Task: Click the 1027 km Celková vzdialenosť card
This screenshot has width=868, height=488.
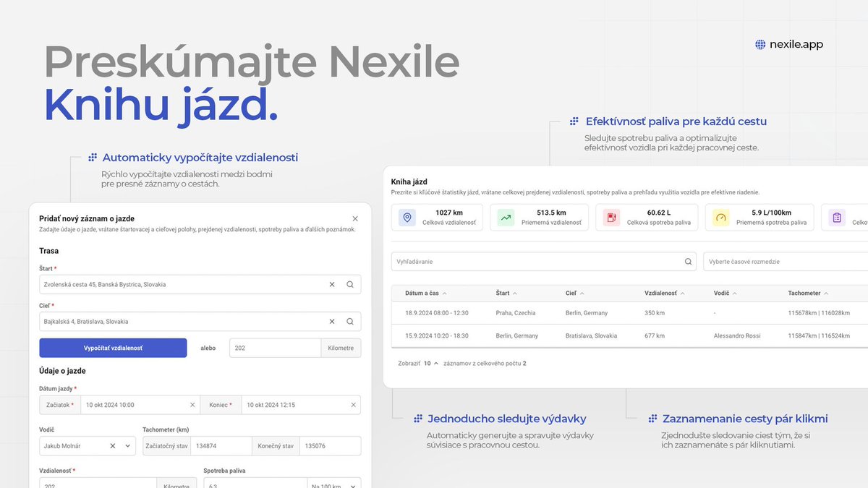Action: pyautogui.click(x=438, y=218)
